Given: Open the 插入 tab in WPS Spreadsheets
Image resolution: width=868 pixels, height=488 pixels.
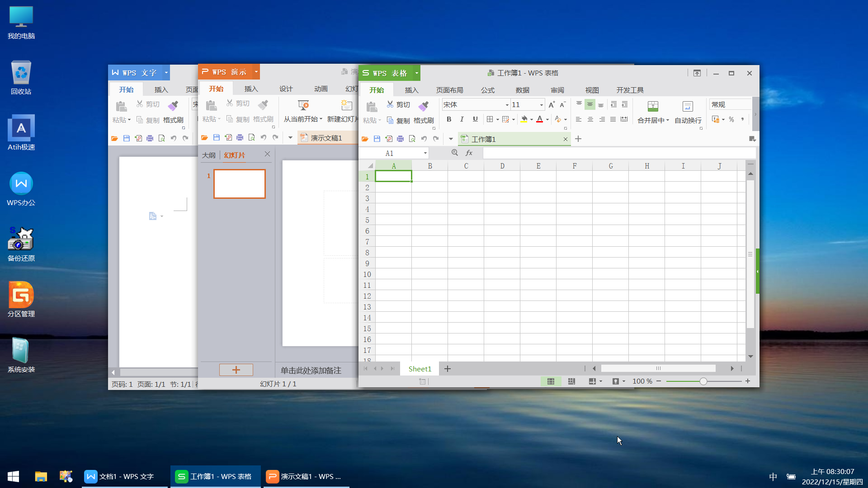Looking at the screenshot, I should [x=411, y=90].
